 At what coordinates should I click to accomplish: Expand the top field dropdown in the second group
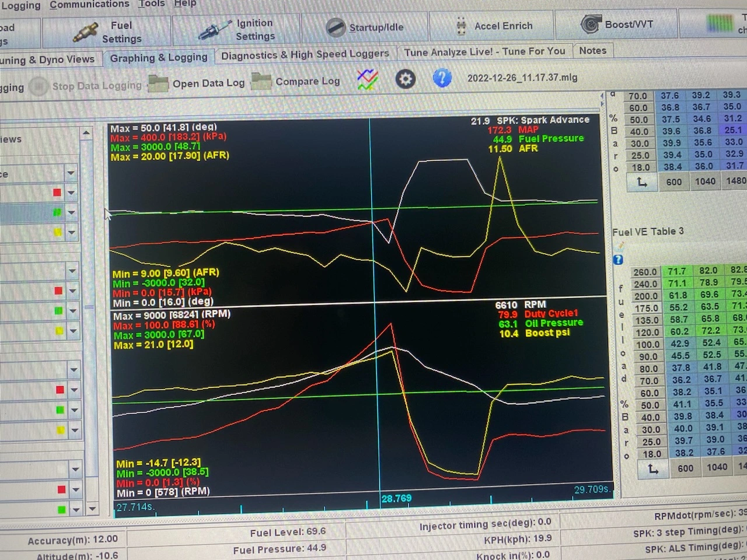tap(72, 271)
